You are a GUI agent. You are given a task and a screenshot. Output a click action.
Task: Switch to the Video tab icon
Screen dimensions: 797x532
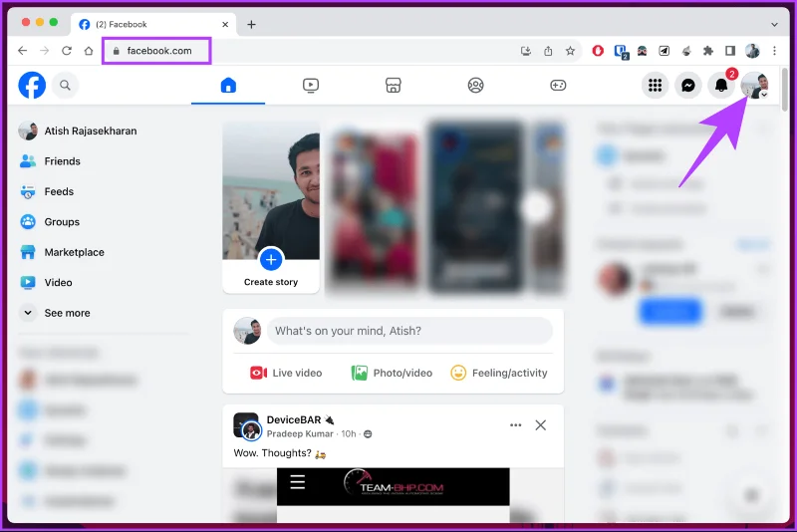pos(311,85)
